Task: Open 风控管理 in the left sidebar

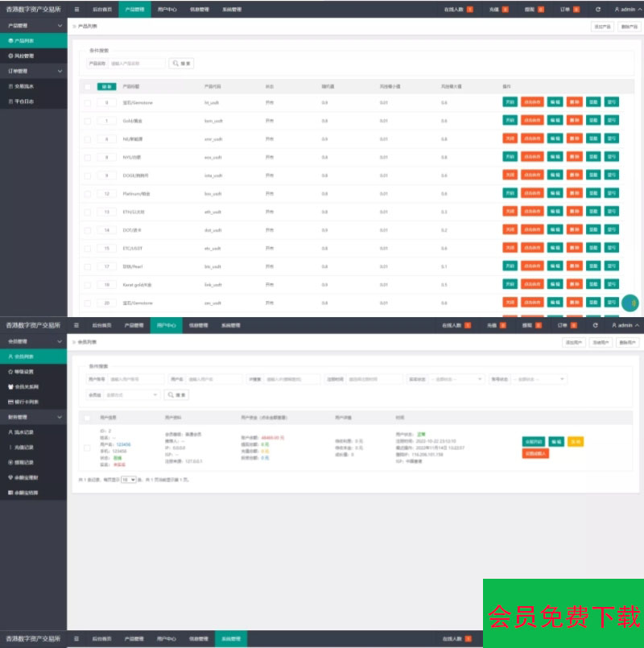Action: click(x=22, y=56)
